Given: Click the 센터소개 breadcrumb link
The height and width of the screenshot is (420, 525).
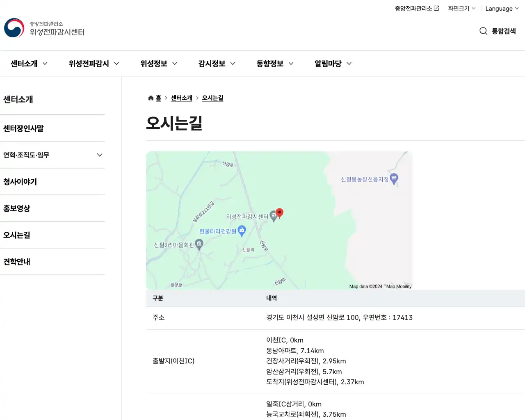Looking at the screenshot, I should [x=182, y=98].
